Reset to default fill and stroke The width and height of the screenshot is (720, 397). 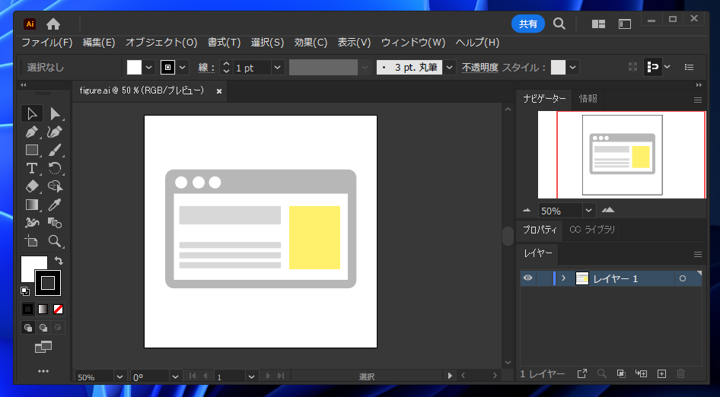[x=25, y=291]
